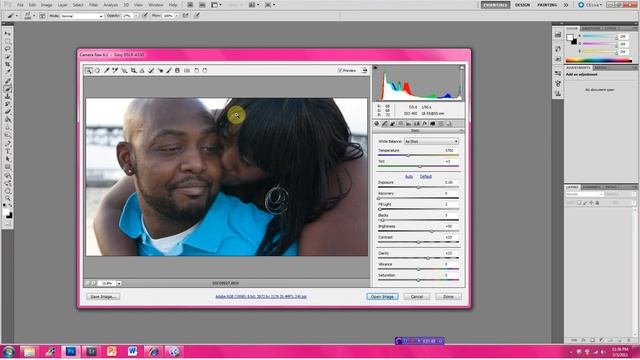Pick the White Balance eyedropper tool
640x360 pixels.
(107, 70)
